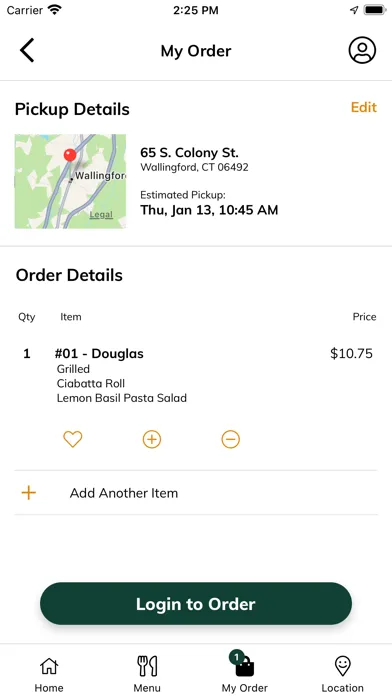Viewport: 392px width, 696px height.
Task: Tap the Legal link on the map
Action: point(101,215)
